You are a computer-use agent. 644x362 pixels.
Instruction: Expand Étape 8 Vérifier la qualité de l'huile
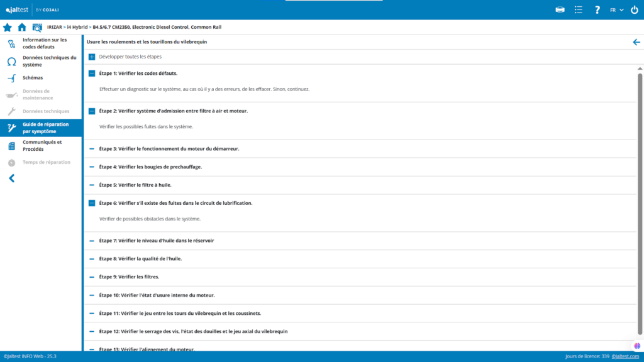tap(92, 259)
